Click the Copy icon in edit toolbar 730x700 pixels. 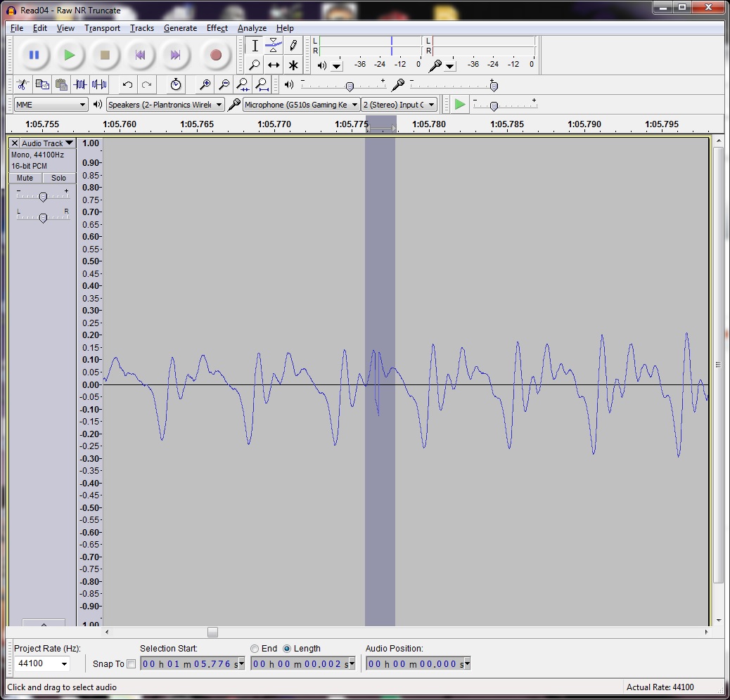pyautogui.click(x=42, y=84)
